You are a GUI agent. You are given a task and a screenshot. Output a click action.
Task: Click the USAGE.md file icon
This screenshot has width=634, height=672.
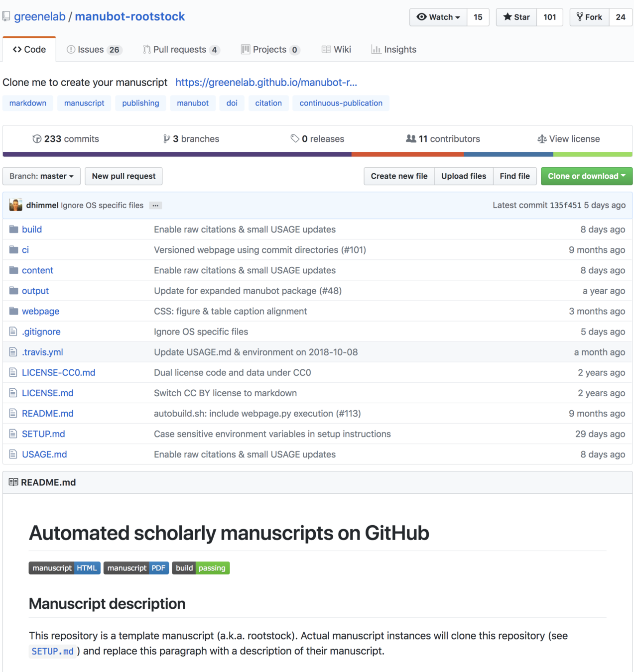13,454
